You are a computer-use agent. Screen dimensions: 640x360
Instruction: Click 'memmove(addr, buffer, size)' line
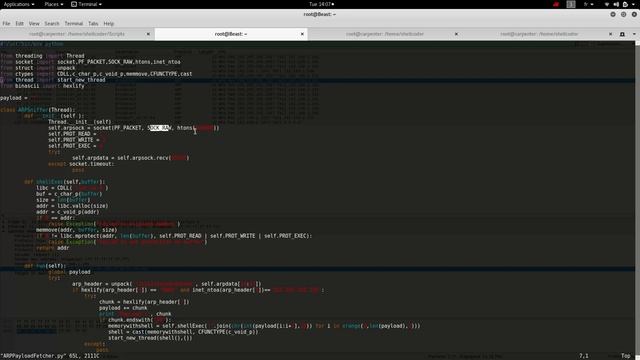[x=77, y=230]
